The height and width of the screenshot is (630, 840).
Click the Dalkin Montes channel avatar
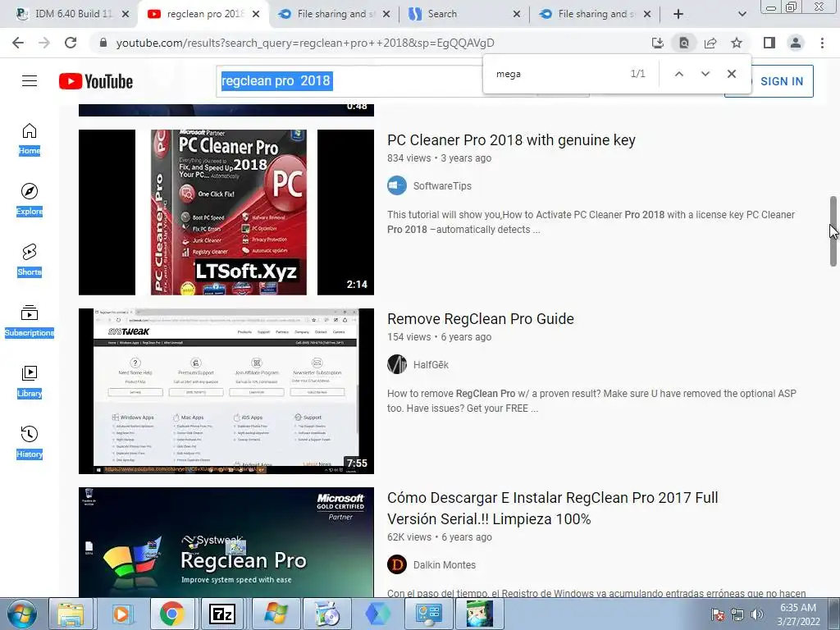(x=397, y=564)
